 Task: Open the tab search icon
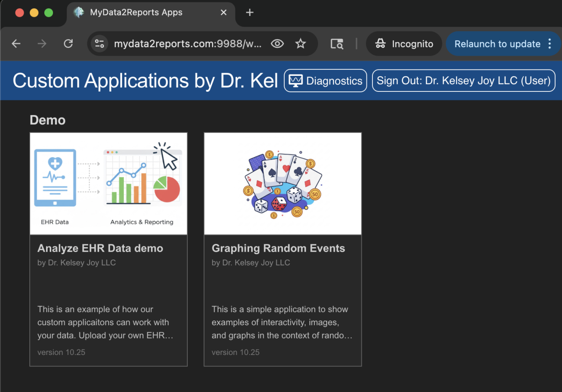pos(337,44)
